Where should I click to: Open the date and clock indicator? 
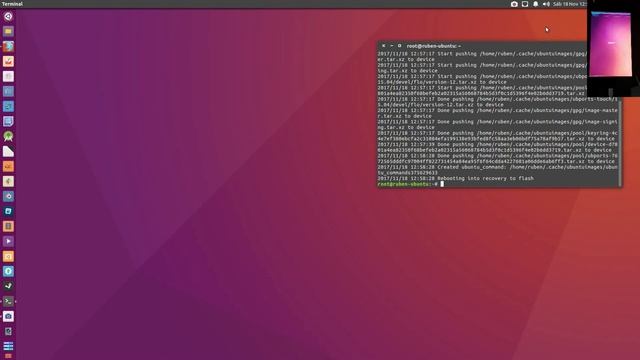click(570, 4)
